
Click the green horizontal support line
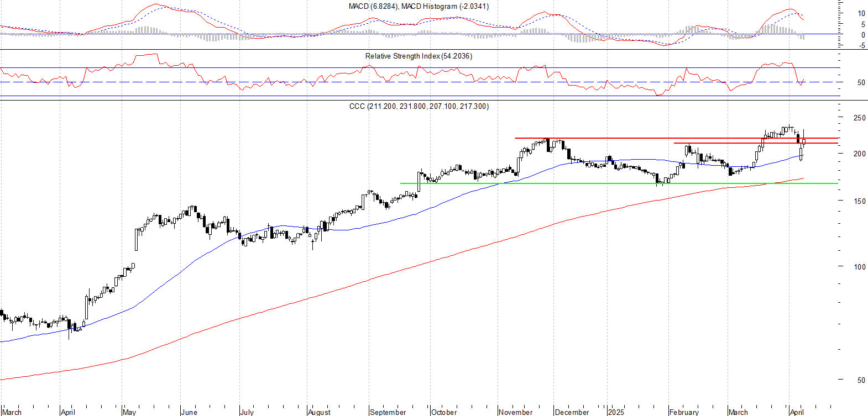coord(619,183)
